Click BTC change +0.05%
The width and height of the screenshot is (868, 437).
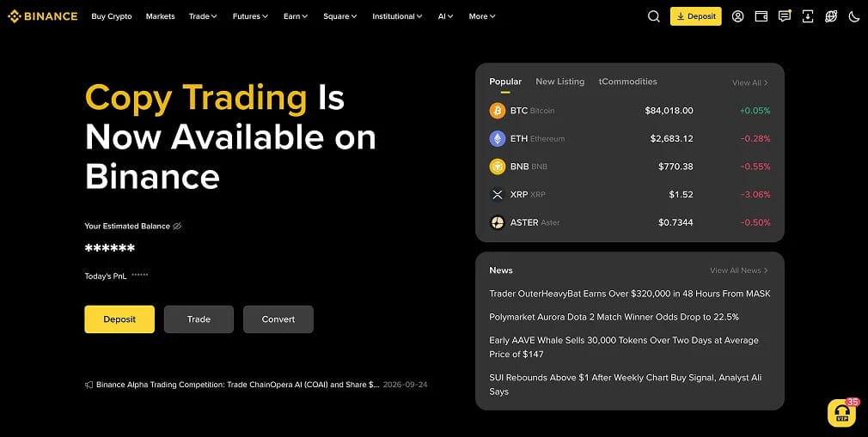755,111
